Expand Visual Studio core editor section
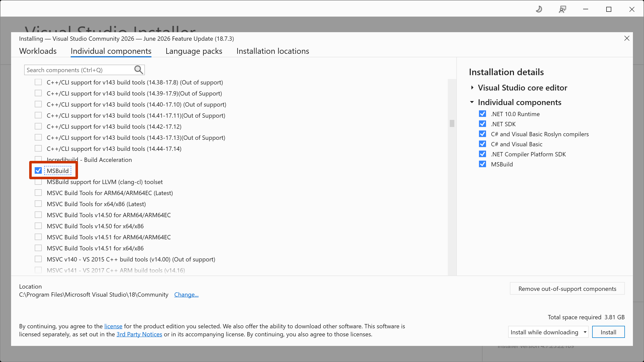Viewport: 644px width, 362px height. [472, 88]
